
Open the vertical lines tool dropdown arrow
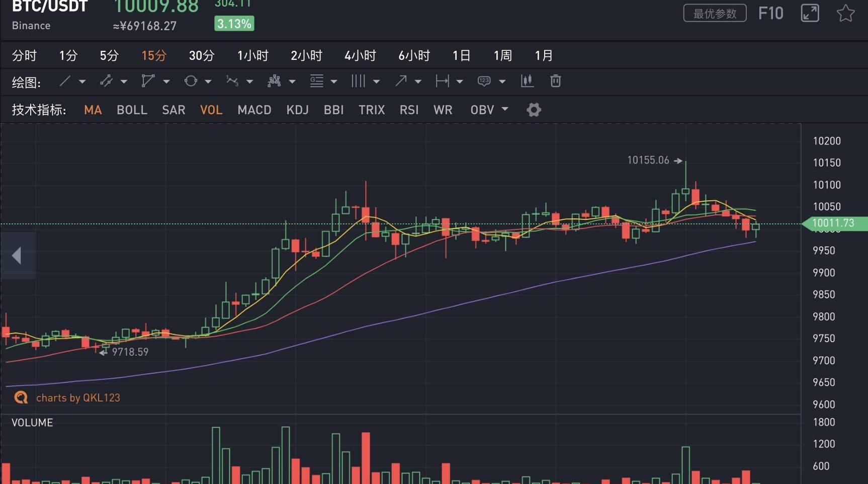point(376,82)
